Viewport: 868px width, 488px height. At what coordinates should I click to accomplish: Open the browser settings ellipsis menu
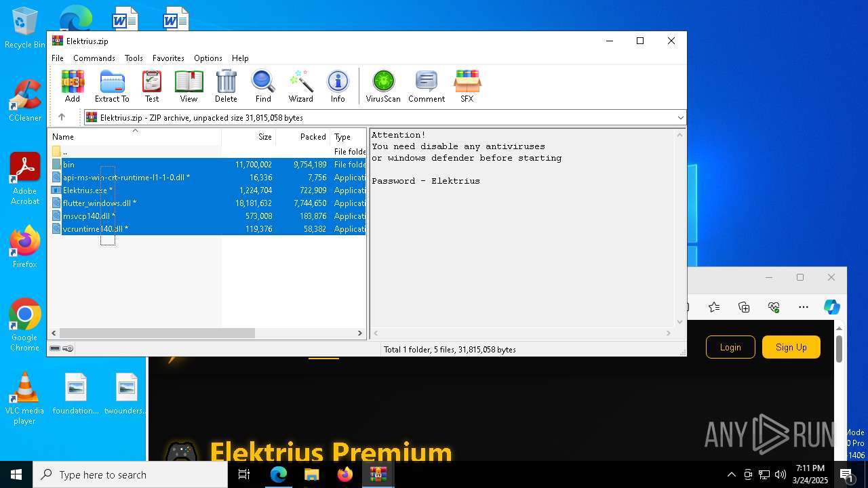804,307
